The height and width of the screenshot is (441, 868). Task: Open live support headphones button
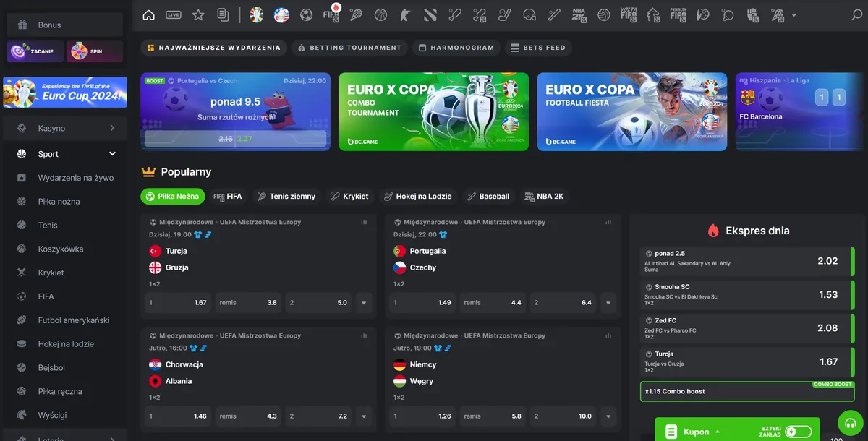851,424
